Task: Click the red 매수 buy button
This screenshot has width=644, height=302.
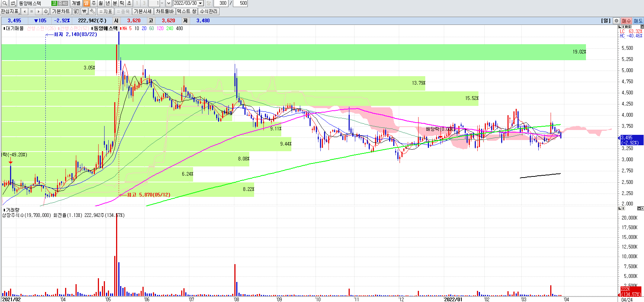Action: (627, 21)
